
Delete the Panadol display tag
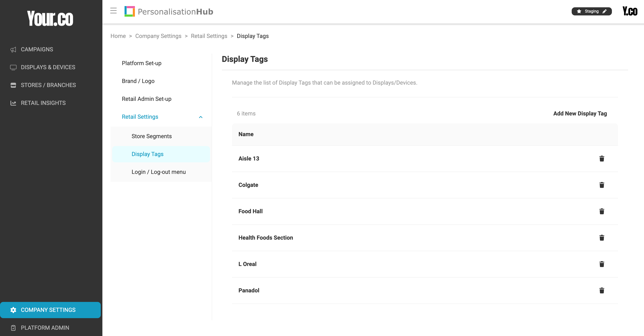pyautogui.click(x=602, y=291)
